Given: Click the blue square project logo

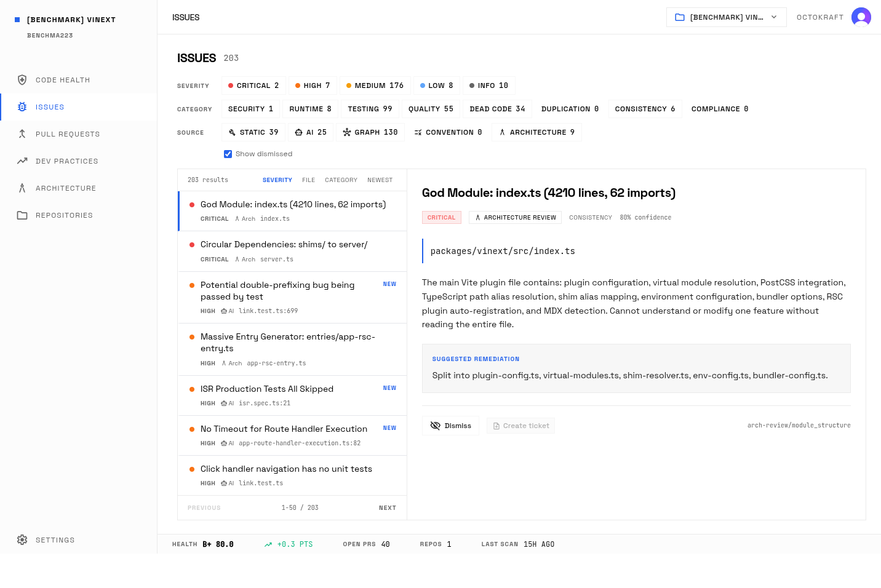Looking at the screenshot, I should (17, 20).
